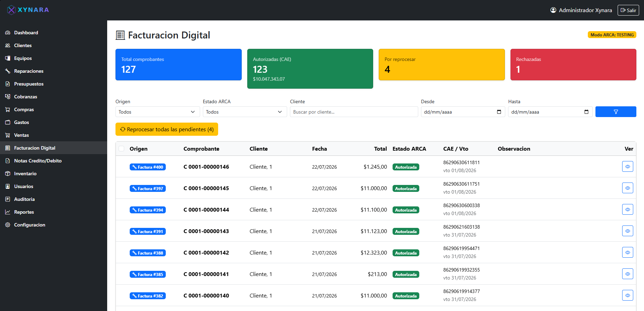Viewport: 644px width, 311px height.
Task: Click the Total comprobantes blue card
Action: tap(179, 65)
